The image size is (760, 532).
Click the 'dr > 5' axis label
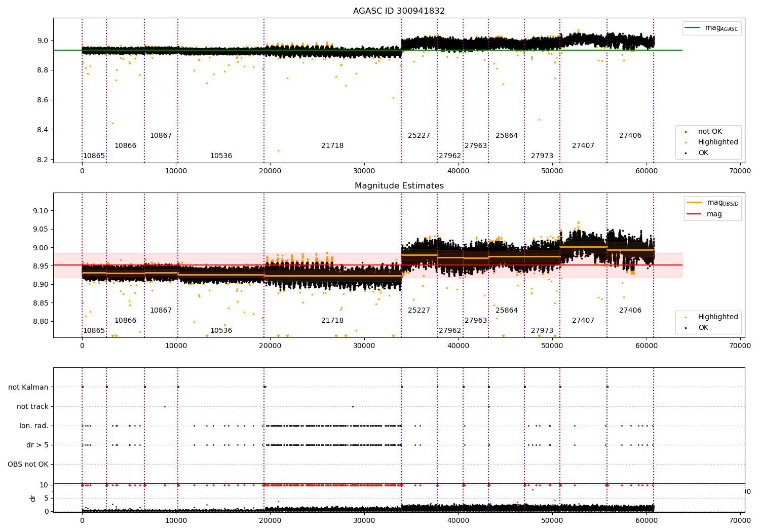click(37, 445)
